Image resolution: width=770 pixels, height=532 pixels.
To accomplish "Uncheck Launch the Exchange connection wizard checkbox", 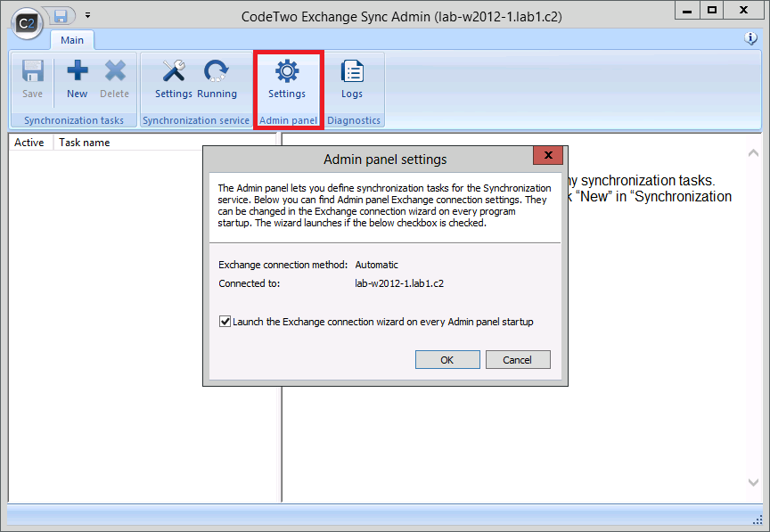I will (x=225, y=322).
